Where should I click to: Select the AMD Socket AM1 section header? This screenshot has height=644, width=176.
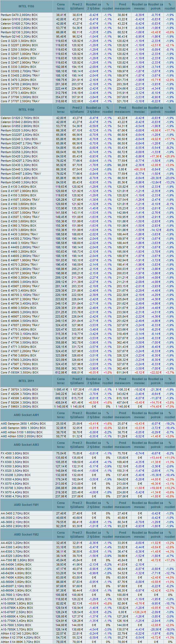(26, 415)
